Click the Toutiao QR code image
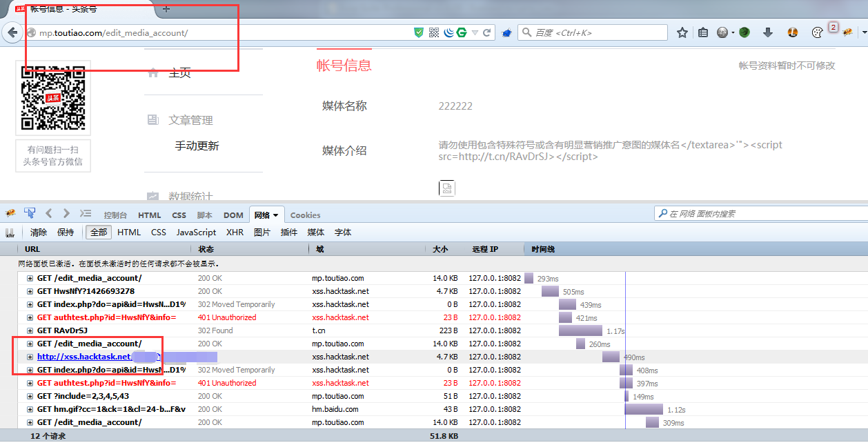The width and height of the screenshot is (868, 445). pyautogui.click(x=53, y=97)
